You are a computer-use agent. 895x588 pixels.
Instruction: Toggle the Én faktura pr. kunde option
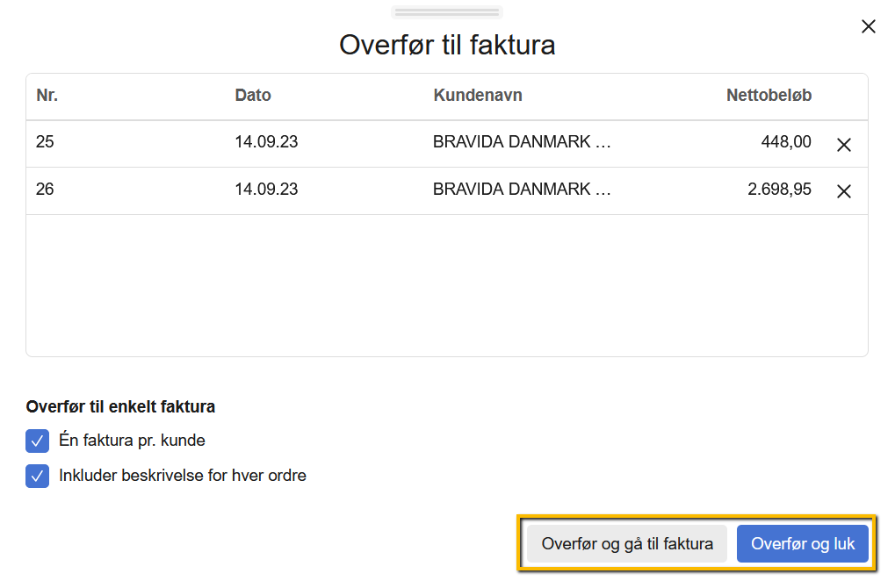[x=37, y=441]
